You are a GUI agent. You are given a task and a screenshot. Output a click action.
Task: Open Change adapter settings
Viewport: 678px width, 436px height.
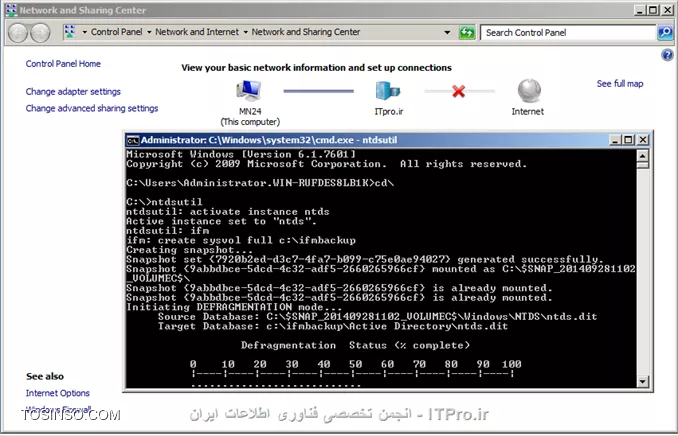tap(73, 92)
